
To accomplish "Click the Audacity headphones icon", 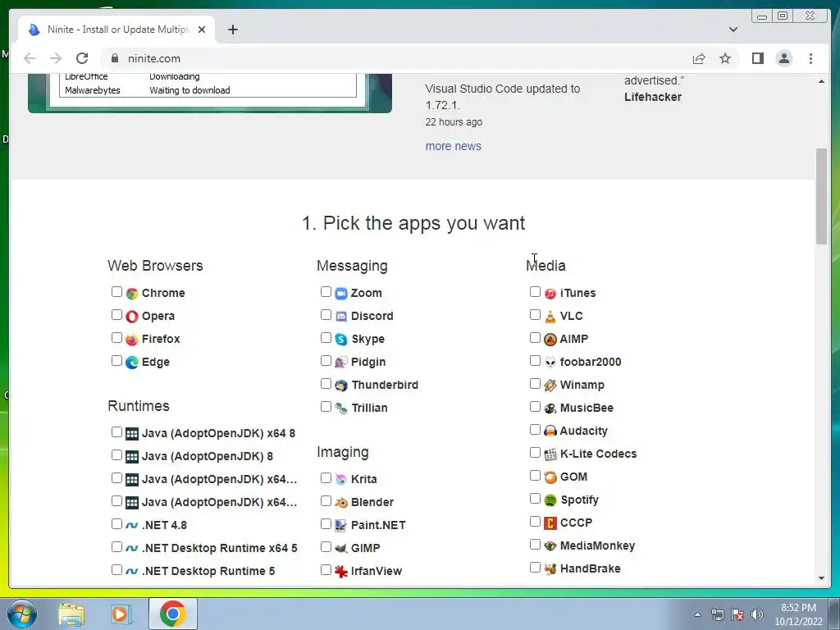I will pos(550,431).
